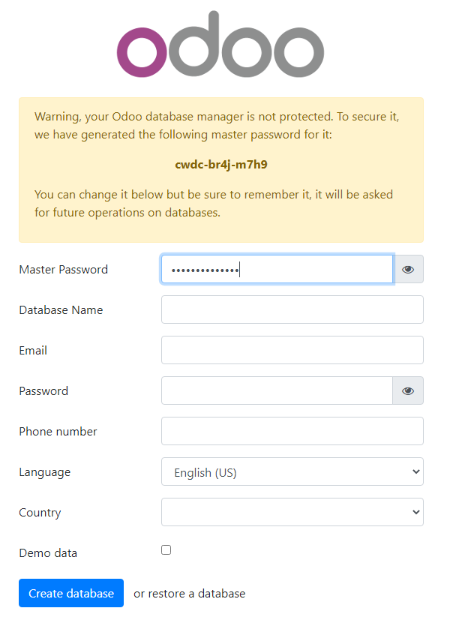Click the yellow warning message box
The width and height of the screenshot is (455, 632).
[221, 170]
